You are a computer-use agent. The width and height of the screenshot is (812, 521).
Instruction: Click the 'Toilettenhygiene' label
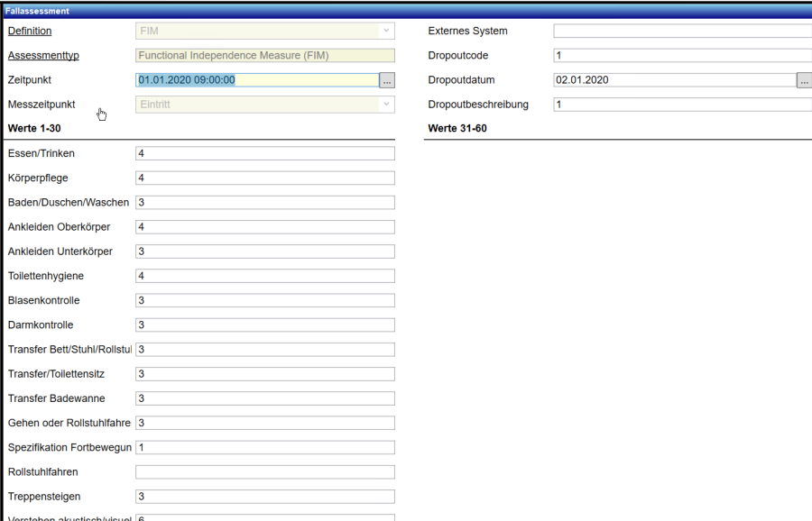pyautogui.click(x=46, y=276)
